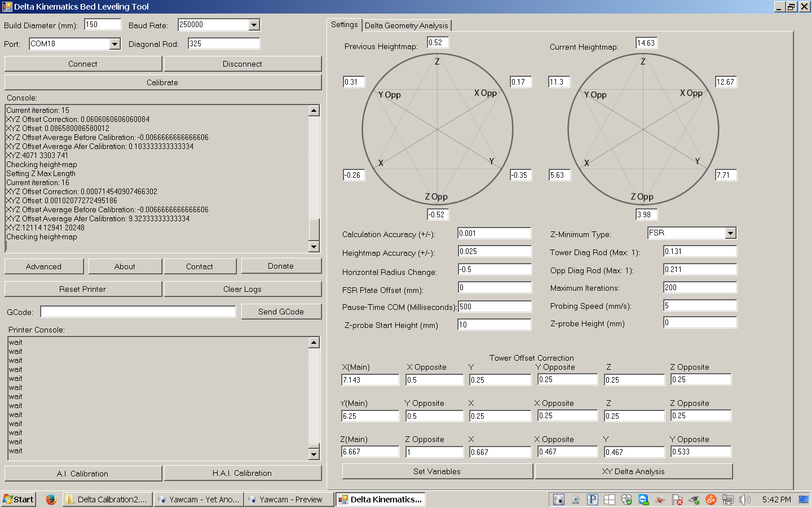812x508 pixels.
Task: Click the GCode input field
Action: [138, 312]
